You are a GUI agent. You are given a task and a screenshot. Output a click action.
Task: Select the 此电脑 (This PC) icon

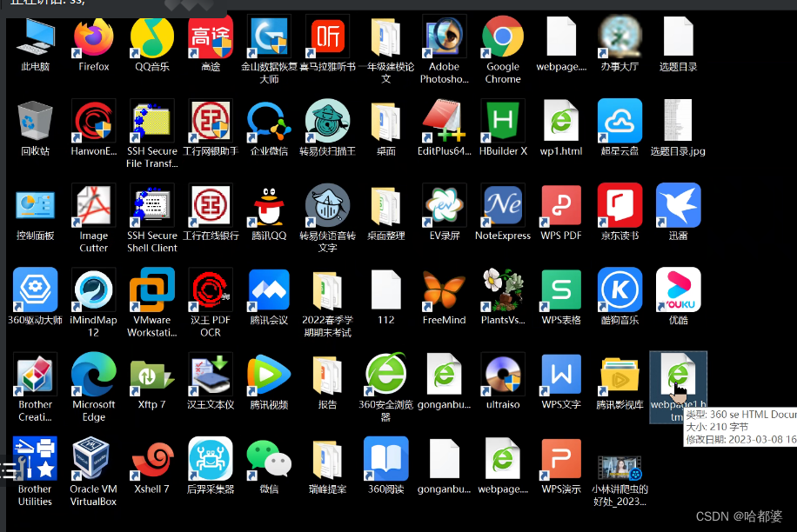pyautogui.click(x=35, y=37)
